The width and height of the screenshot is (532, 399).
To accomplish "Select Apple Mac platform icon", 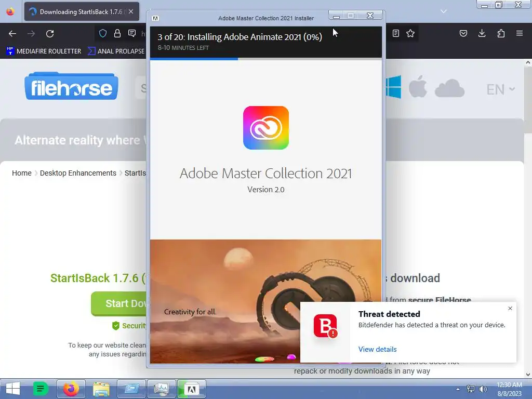I will (418, 87).
